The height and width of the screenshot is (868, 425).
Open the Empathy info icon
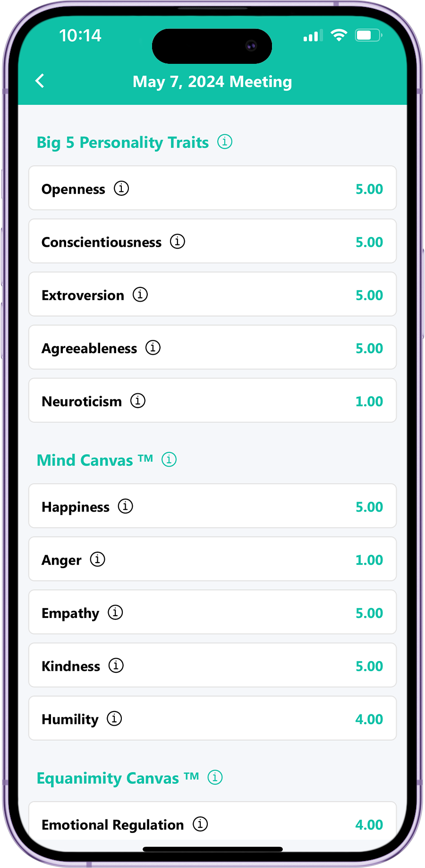[x=115, y=612]
